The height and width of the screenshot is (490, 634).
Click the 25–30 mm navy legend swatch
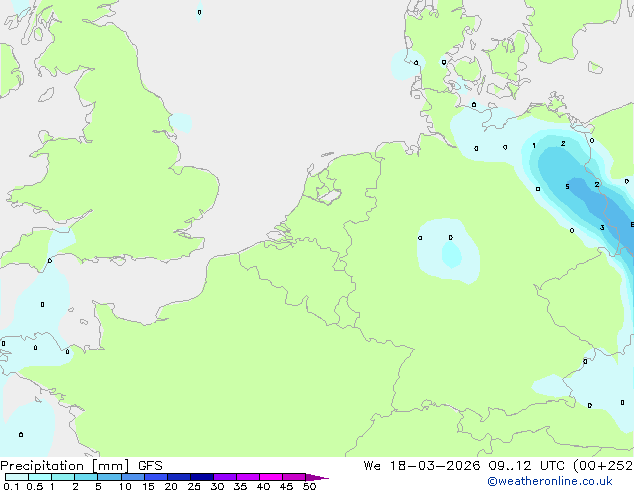coord(201,477)
